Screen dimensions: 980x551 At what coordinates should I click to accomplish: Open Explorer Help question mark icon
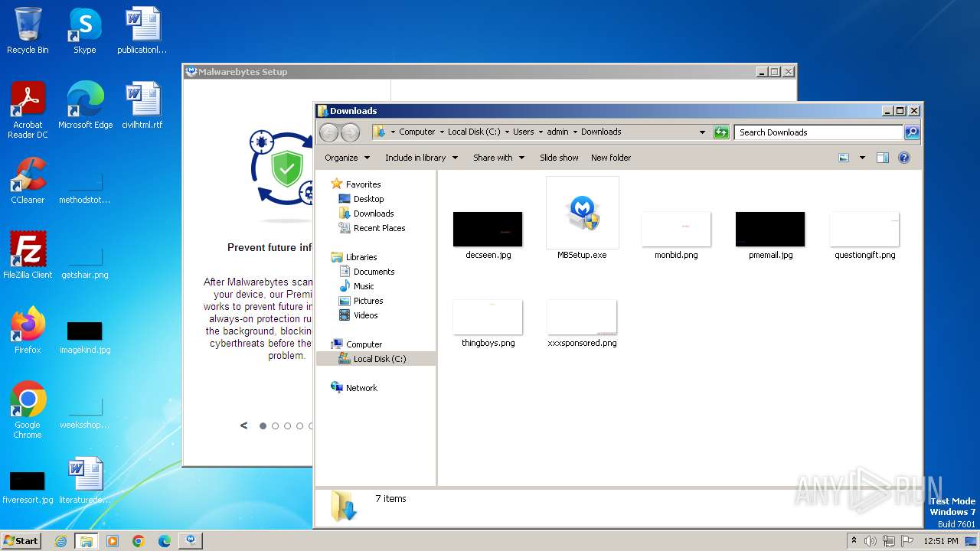[903, 158]
